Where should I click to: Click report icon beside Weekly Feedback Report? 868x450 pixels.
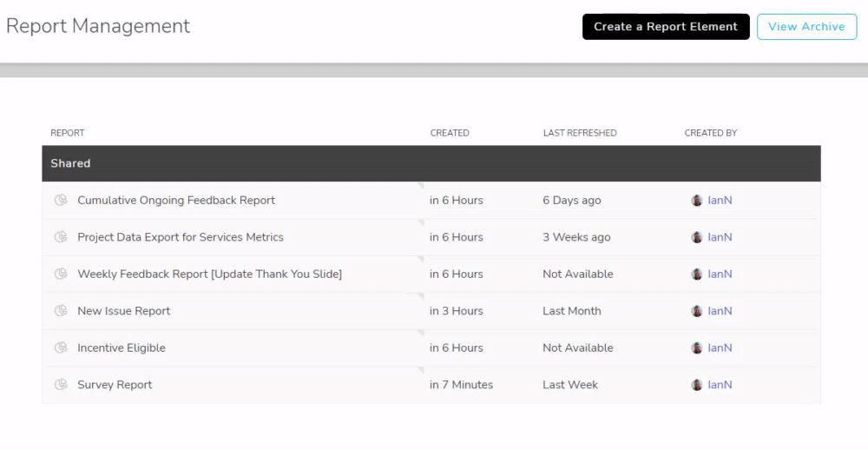pyautogui.click(x=61, y=274)
